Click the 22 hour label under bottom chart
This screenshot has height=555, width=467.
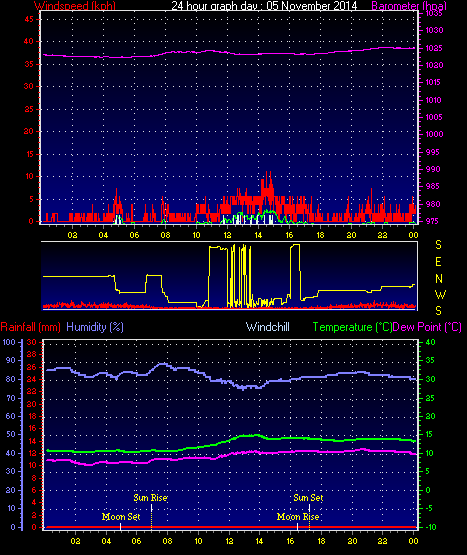pos(382,541)
